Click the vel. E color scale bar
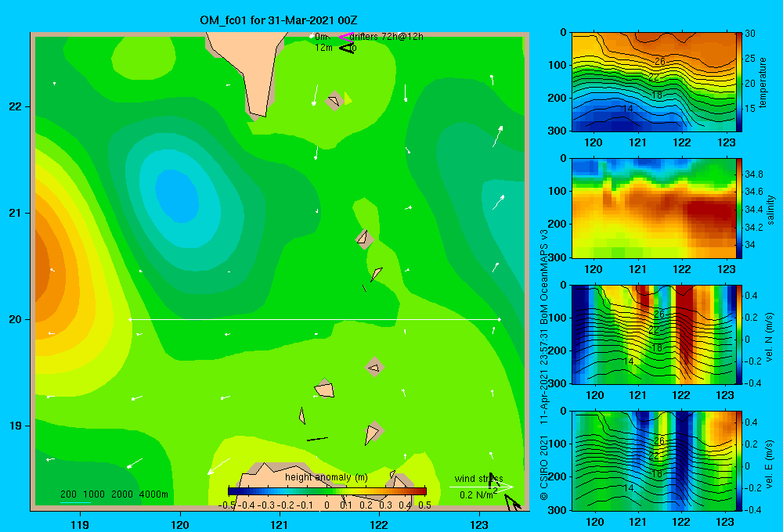The image size is (783, 532). click(x=738, y=461)
